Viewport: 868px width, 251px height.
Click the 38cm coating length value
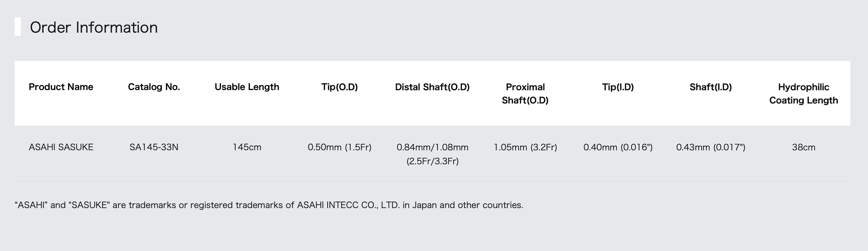pos(804,147)
